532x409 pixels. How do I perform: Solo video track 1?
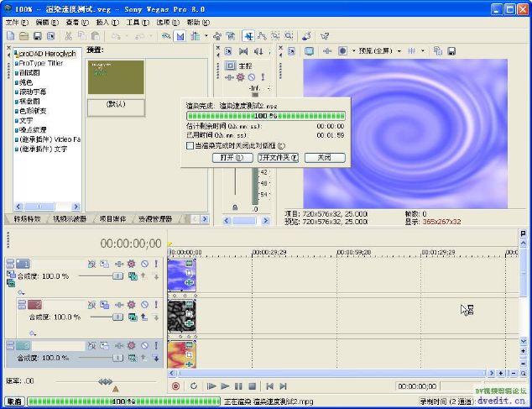point(156,264)
